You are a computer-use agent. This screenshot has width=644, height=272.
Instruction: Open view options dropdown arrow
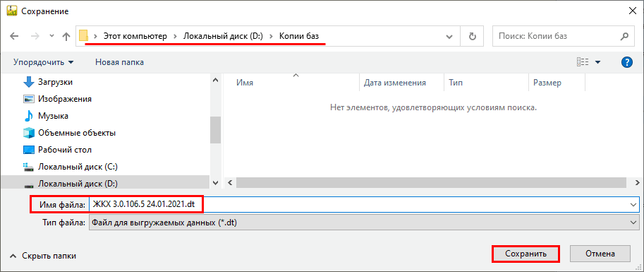point(597,62)
